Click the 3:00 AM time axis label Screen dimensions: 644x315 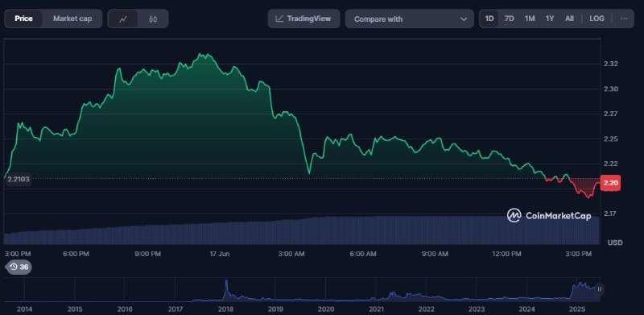291,254
